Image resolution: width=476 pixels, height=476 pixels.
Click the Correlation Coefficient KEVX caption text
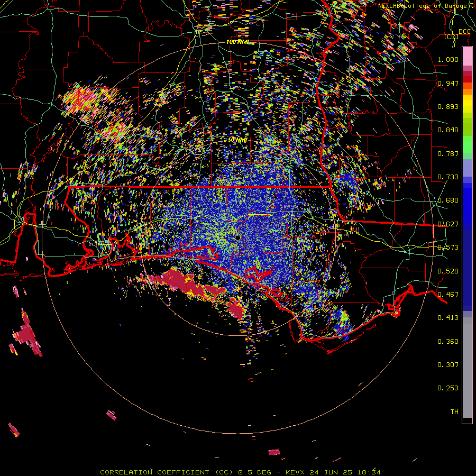point(240,472)
